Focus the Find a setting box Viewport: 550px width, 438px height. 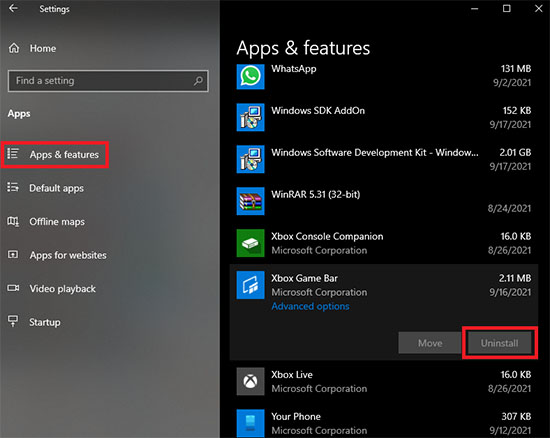click(x=108, y=81)
